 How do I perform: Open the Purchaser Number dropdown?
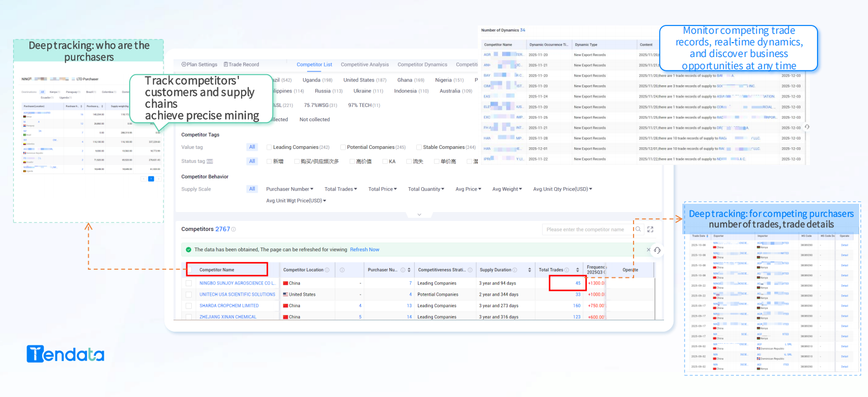(289, 189)
